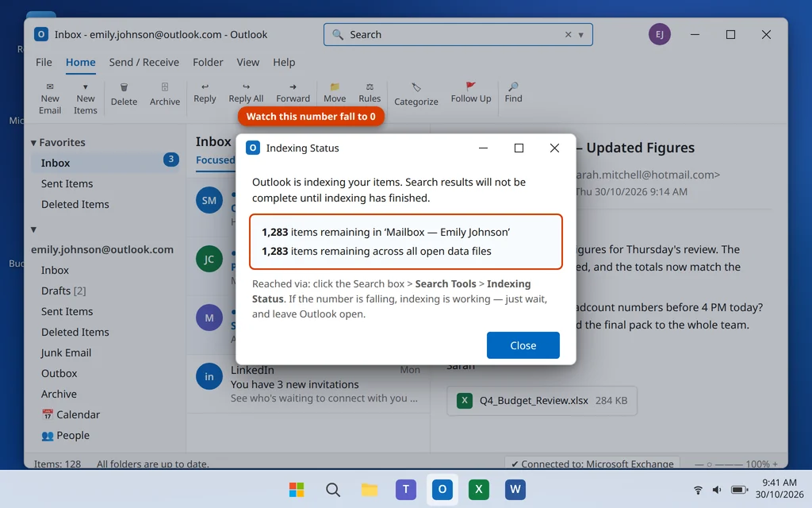
Task: Click the Close button in Indexing Status
Action: 523,345
